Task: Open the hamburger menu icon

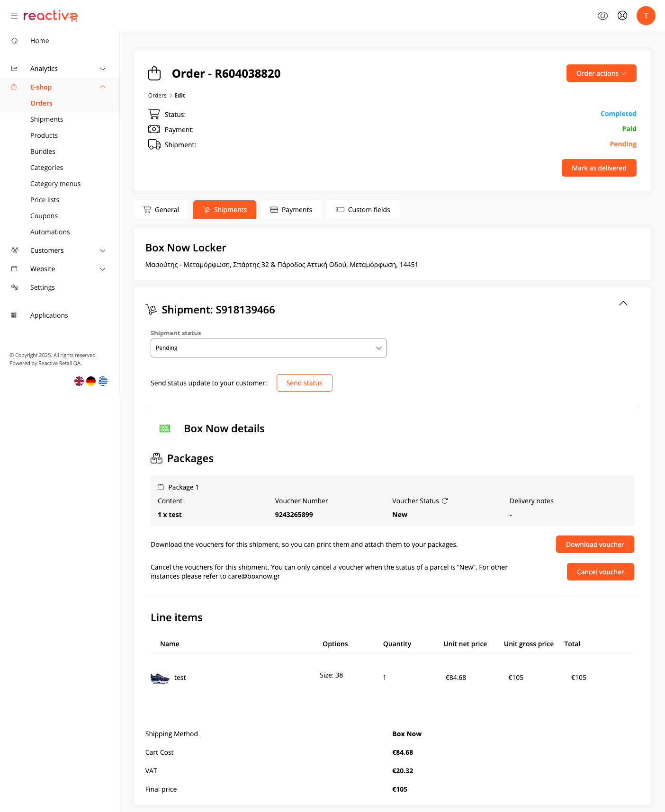Action: (x=14, y=16)
